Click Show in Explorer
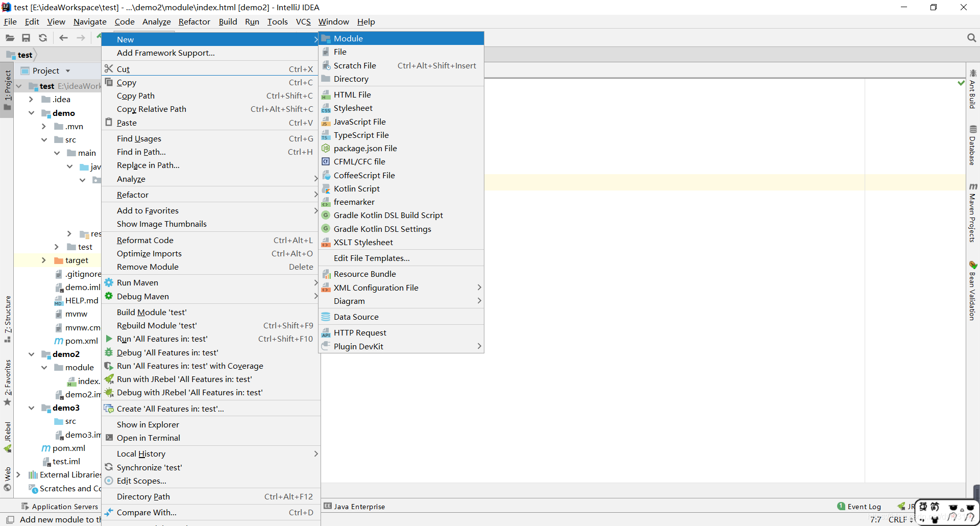This screenshot has width=980, height=526. pyautogui.click(x=211, y=424)
